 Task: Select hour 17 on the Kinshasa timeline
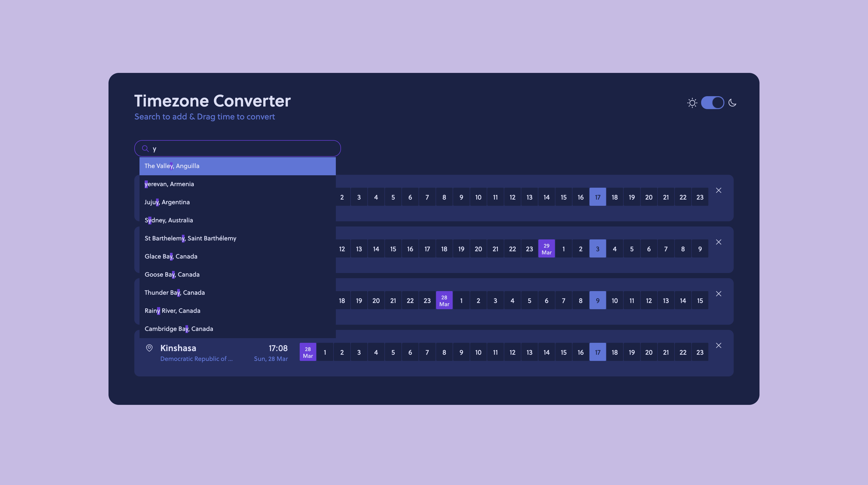(x=598, y=352)
